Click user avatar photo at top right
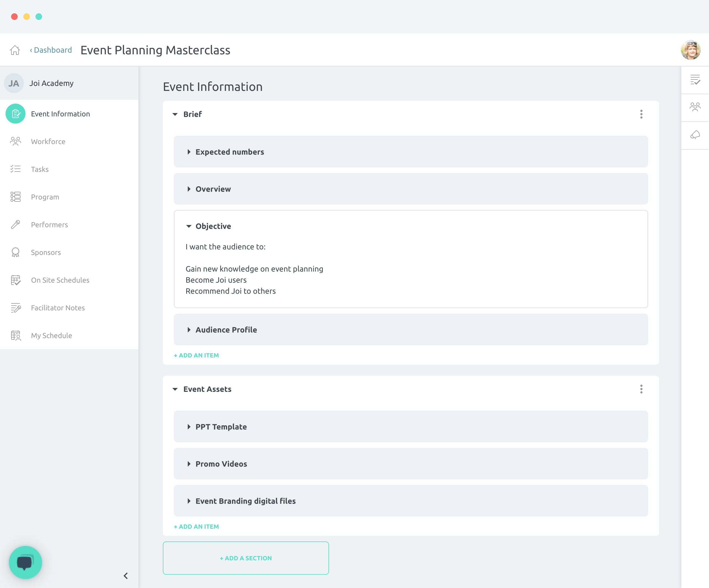 coord(690,50)
